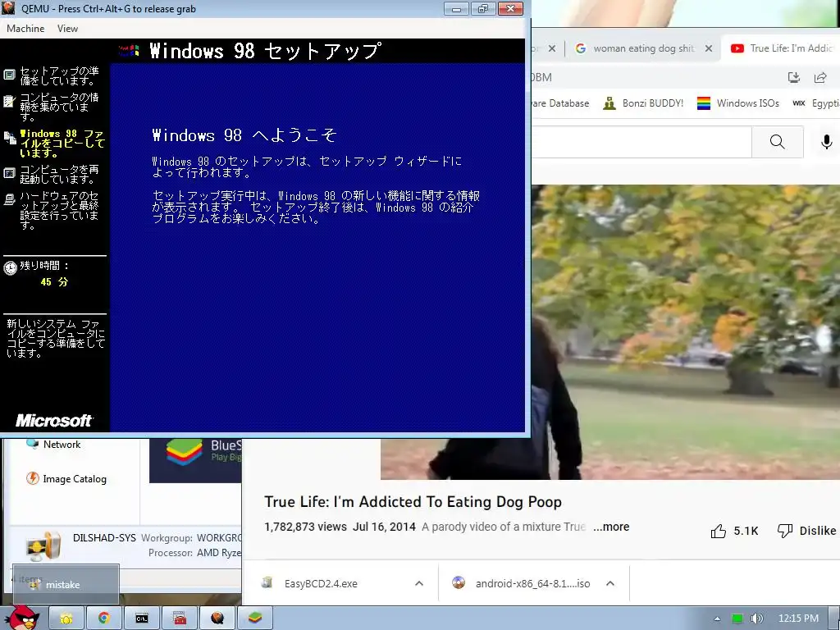Close the partially hidden leftmost browser tab
This screenshot has height=630, width=840.
(x=552, y=48)
